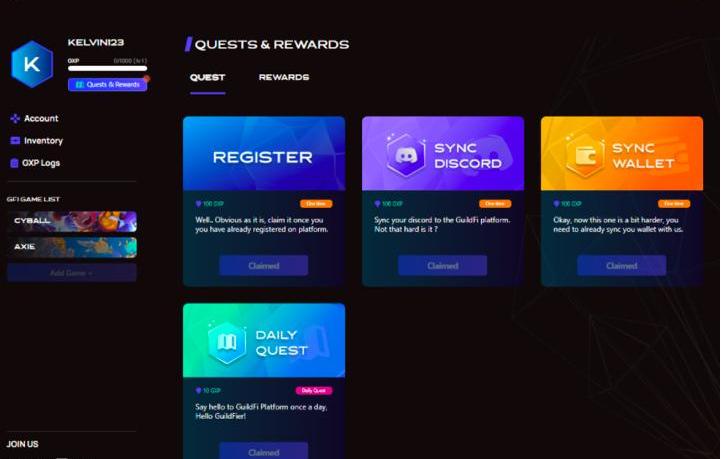Screen dimensions: 721x459
Task: Open the Axie game banner
Action: 72,247
